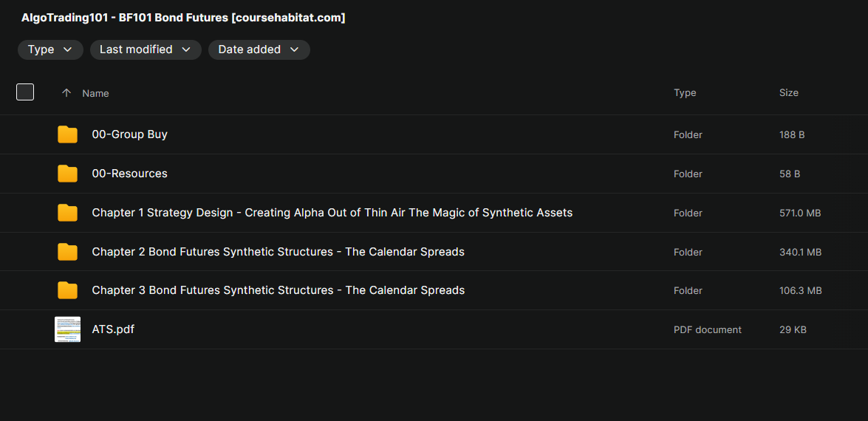This screenshot has width=868, height=421.
Task: Open Chapter 1 Strategy Design folder name
Action: click(x=332, y=213)
